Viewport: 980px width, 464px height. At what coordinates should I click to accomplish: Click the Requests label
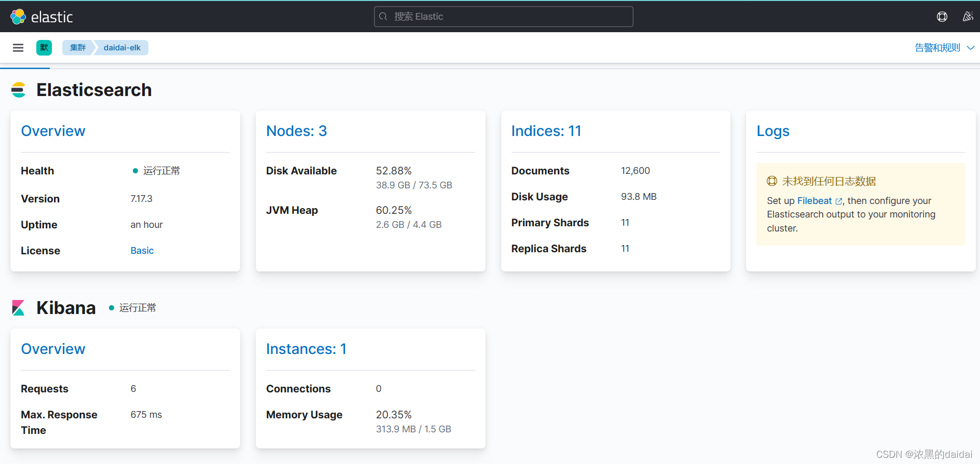point(45,389)
